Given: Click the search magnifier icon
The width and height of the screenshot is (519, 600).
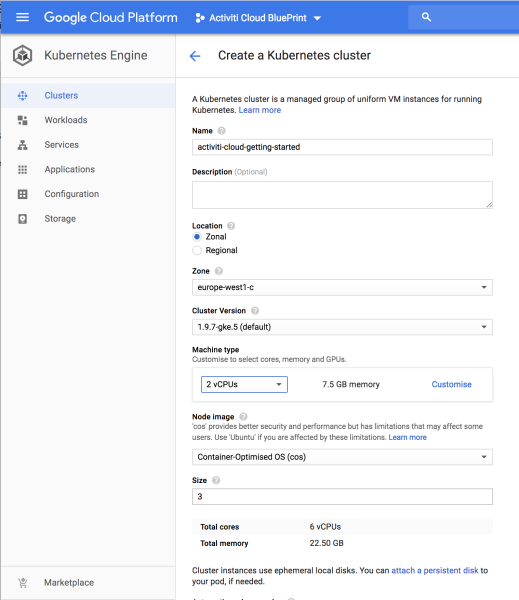Looking at the screenshot, I should (426, 17).
